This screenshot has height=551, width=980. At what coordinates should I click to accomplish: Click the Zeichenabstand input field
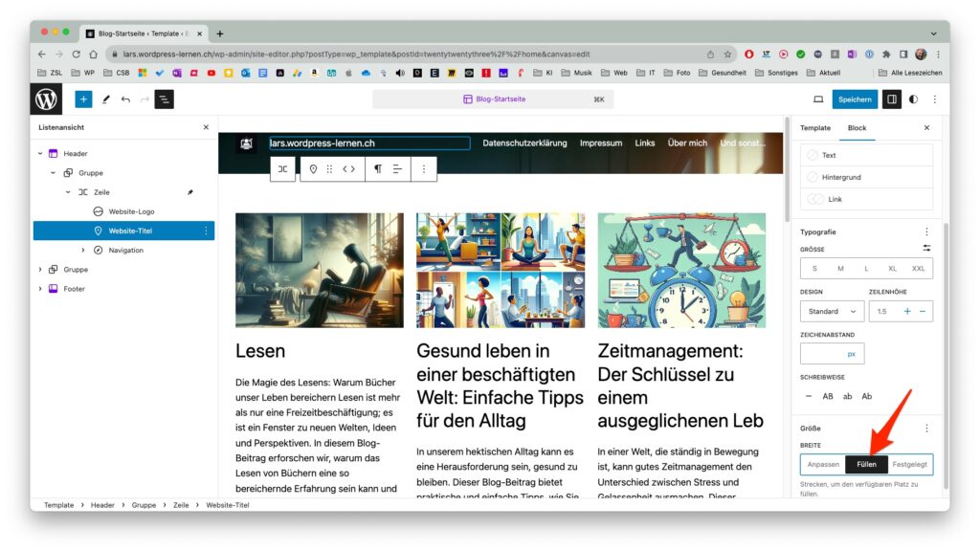click(832, 354)
